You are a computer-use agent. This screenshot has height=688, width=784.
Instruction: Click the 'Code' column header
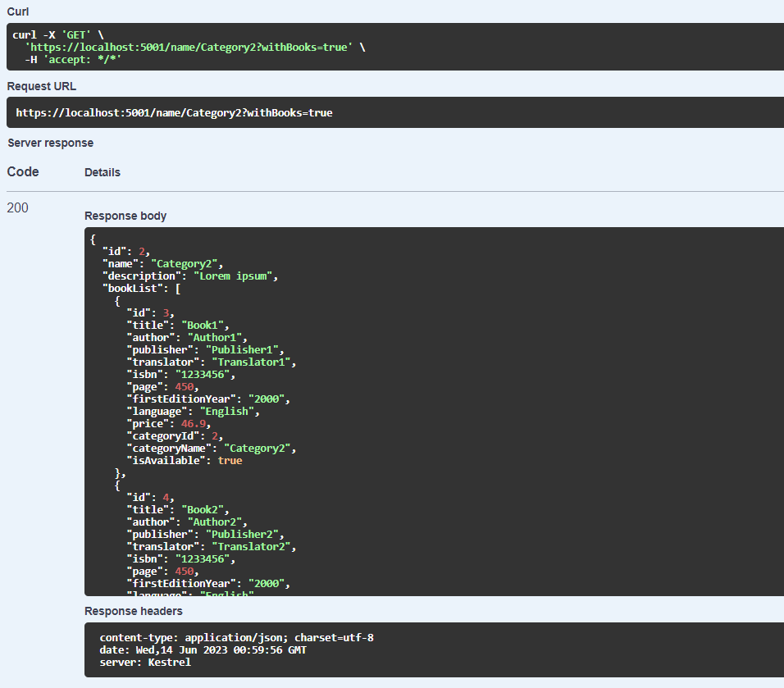(x=23, y=171)
